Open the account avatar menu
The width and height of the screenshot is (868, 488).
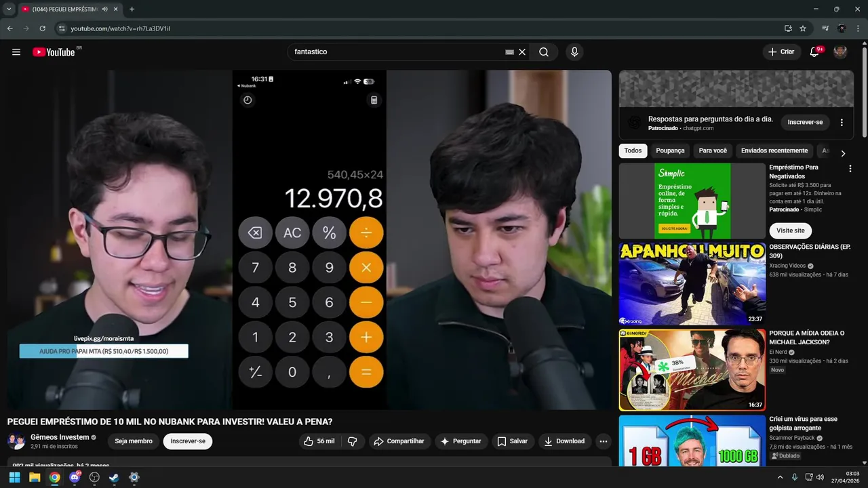[840, 52]
